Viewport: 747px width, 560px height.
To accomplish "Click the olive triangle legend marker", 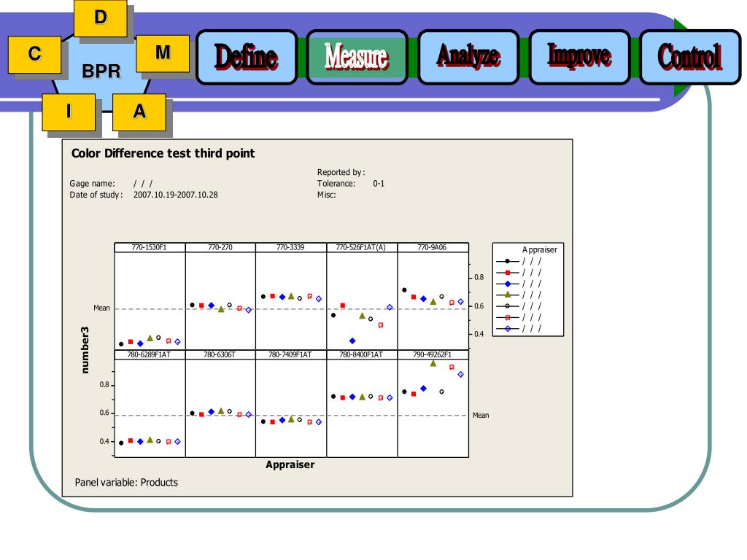I will click(508, 295).
